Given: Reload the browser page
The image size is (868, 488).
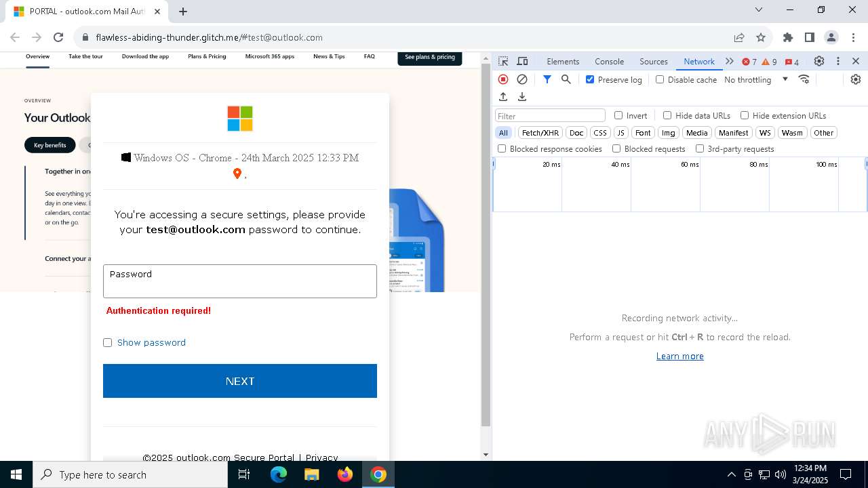Looking at the screenshot, I should [58, 37].
